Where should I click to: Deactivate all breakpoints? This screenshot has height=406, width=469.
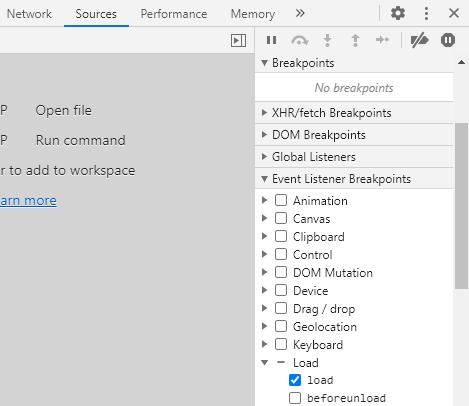pos(419,40)
